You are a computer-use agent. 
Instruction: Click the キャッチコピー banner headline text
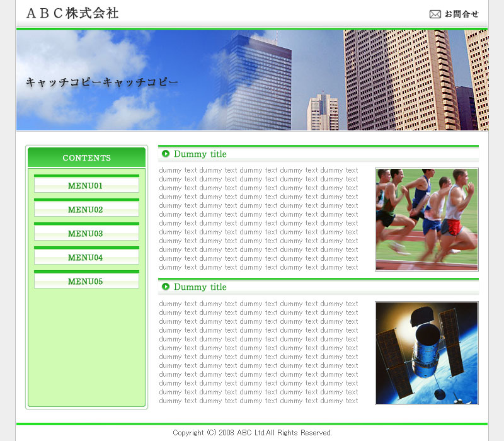[x=102, y=83]
